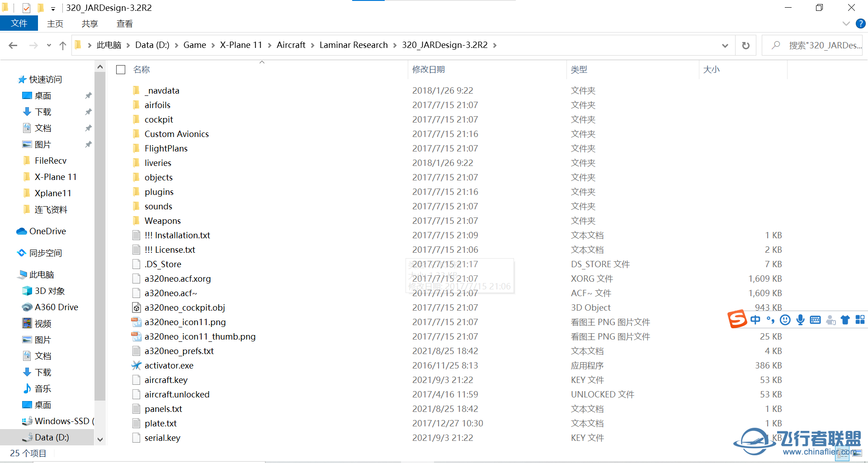The width and height of the screenshot is (868, 463).
Task: Unpin 下载 from quick access
Action: point(88,112)
